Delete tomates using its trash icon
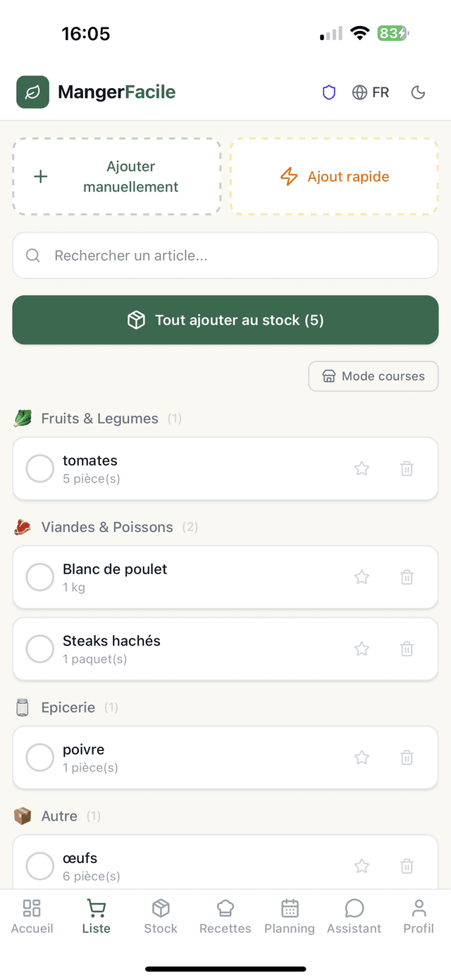The image size is (451, 980). (x=407, y=468)
